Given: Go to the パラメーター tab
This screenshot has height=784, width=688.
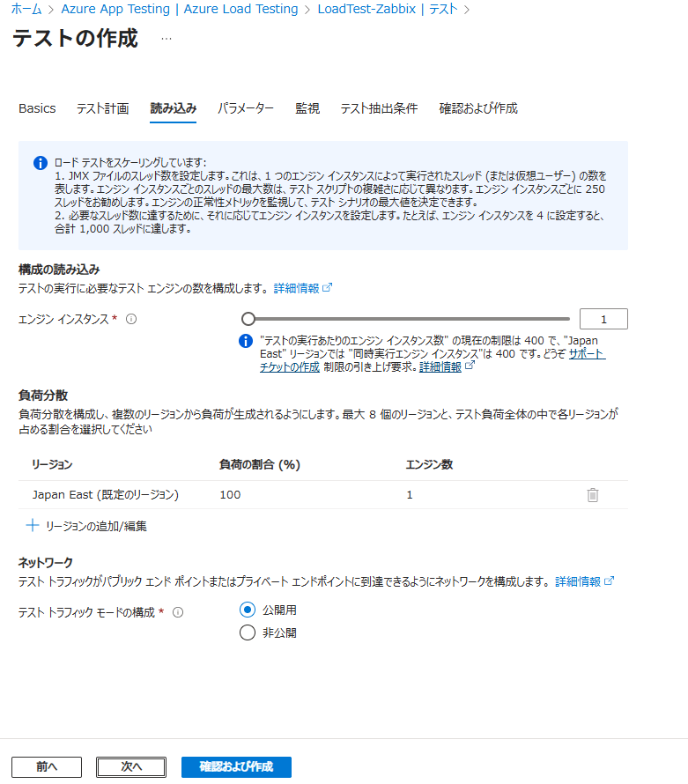Looking at the screenshot, I should click(x=246, y=108).
